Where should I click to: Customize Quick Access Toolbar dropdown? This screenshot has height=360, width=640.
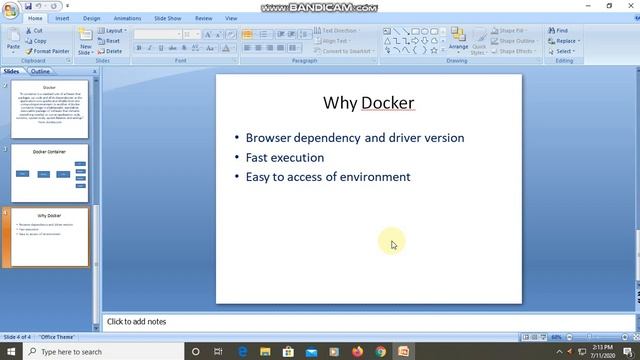[67, 6]
